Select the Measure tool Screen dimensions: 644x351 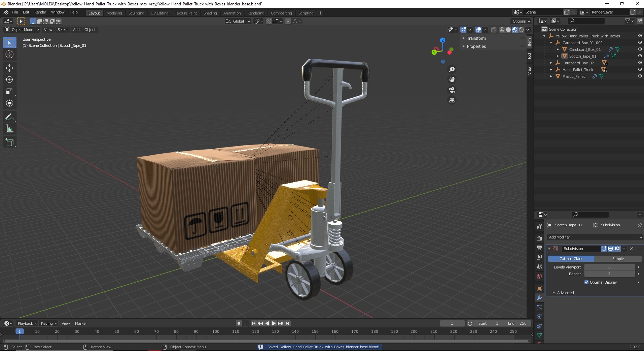(9, 129)
